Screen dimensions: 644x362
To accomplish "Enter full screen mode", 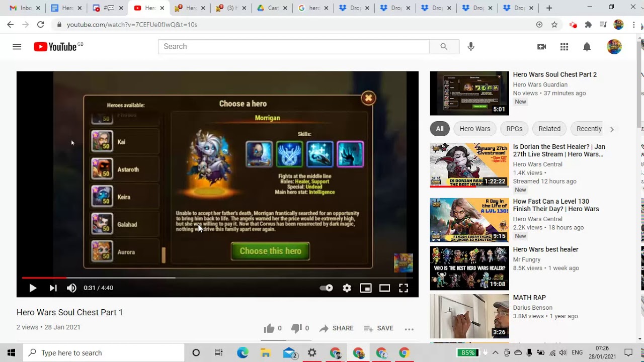I will point(404,288).
